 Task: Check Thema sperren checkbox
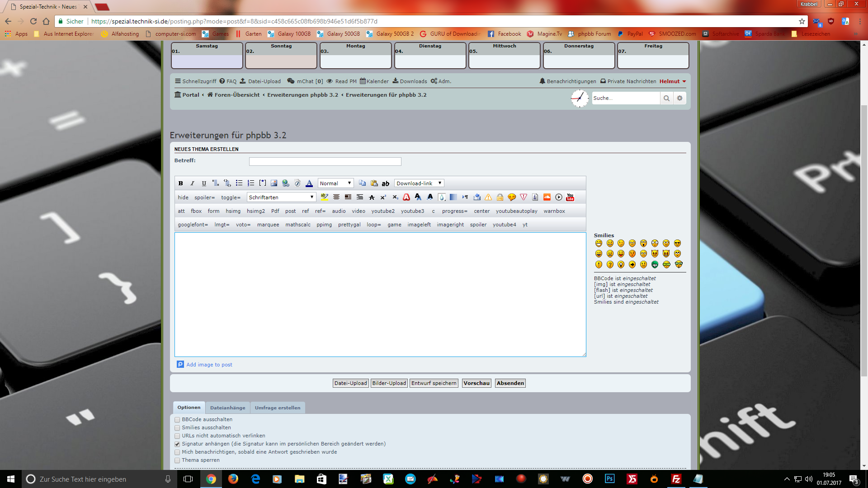[x=178, y=460]
